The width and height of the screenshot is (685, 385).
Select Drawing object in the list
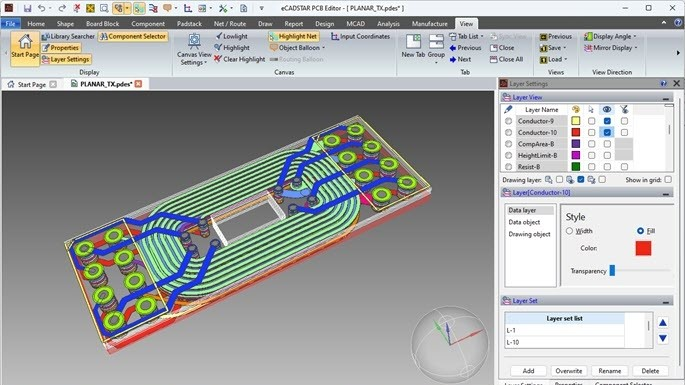click(x=529, y=234)
